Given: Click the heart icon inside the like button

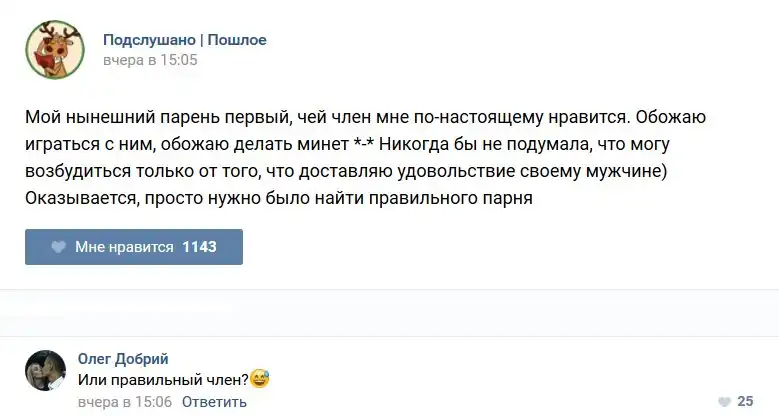Looking at the screenshot, I should click(58, 247).
